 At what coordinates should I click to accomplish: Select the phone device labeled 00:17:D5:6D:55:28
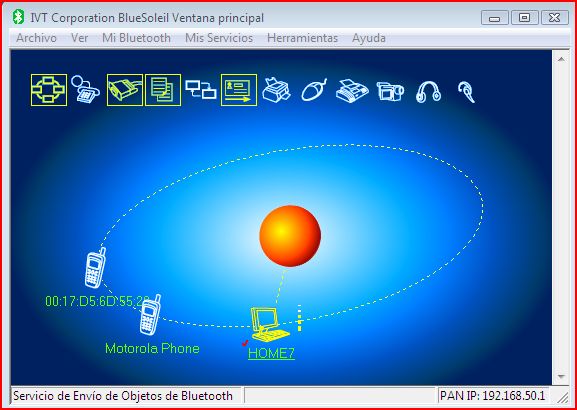point(95,268)
